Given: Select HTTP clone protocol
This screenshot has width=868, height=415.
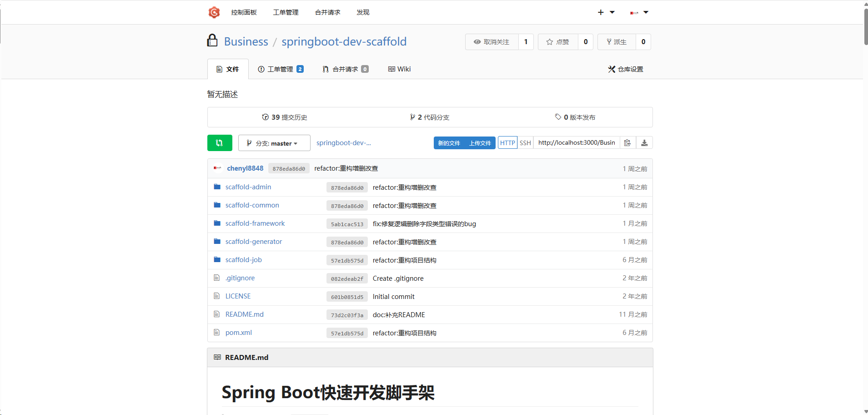Looking at the screenshot, I should (x=507, y=143).
